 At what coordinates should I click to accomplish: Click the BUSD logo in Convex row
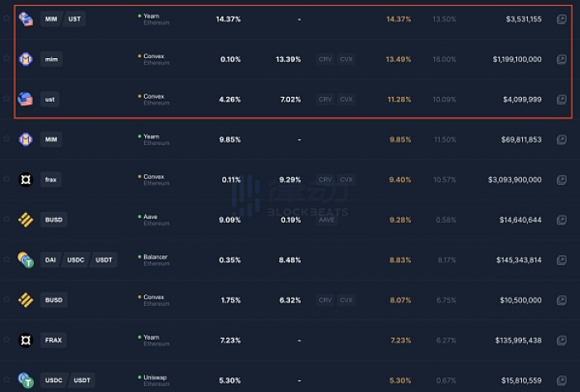tap(26, 300)
